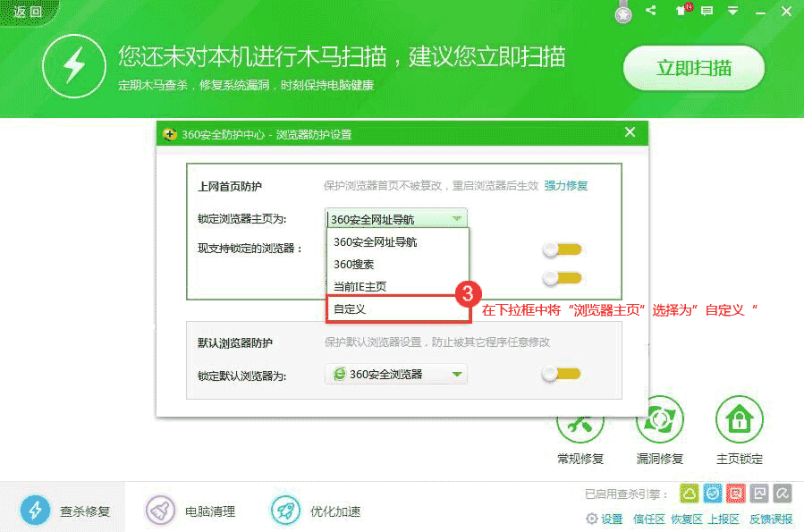Select the 查杀修复 lightning icon

click(35, 510)
